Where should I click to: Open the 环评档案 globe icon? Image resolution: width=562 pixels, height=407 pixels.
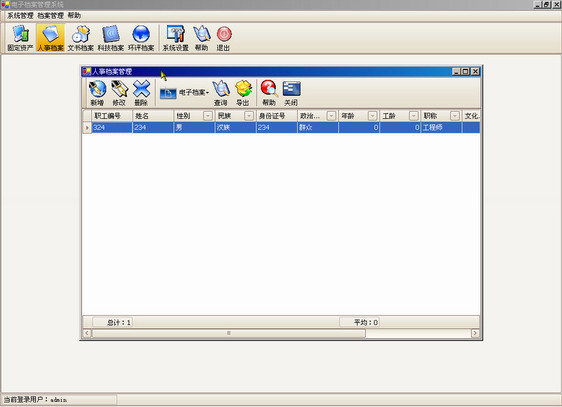pyautogui.click(x=141, y=38)
